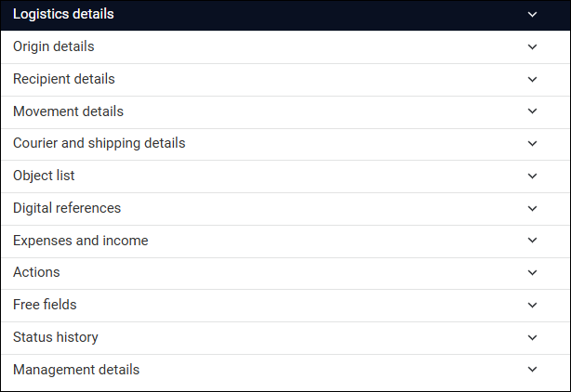Expand Free fields with chevron icon

(x=532, y=305)
